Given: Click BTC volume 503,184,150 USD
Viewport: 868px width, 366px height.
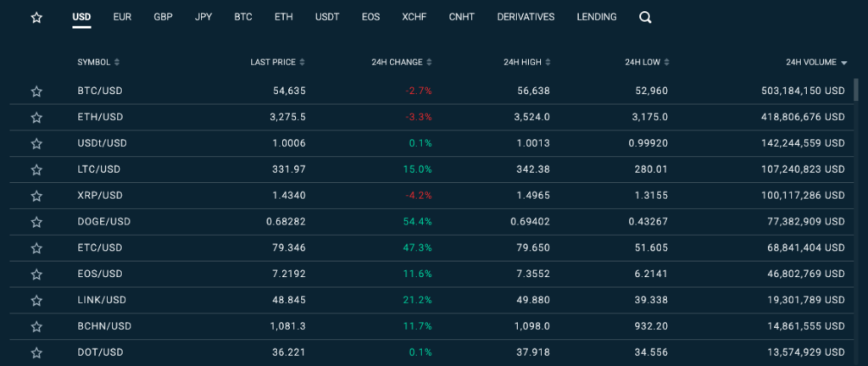Looking at the screenshot, I should coord(804,91).
